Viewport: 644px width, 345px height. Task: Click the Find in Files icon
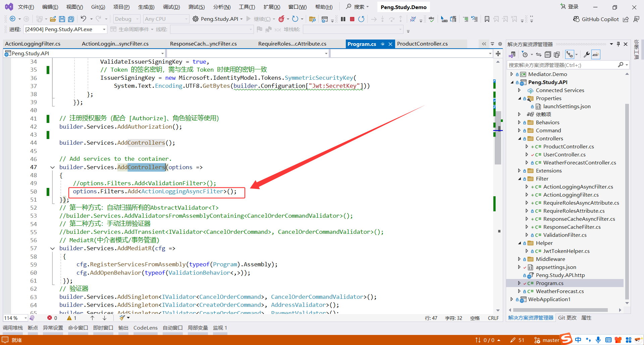pos(312,19)
